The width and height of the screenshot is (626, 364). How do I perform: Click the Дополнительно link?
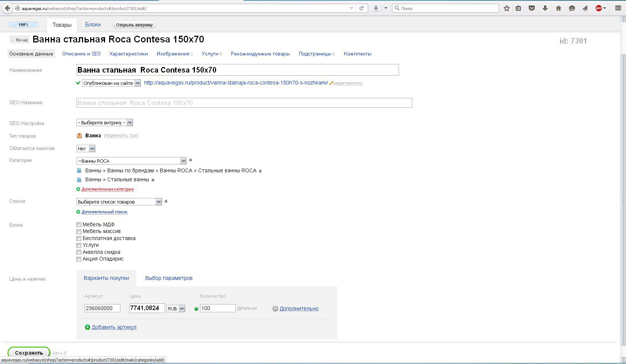299,309
